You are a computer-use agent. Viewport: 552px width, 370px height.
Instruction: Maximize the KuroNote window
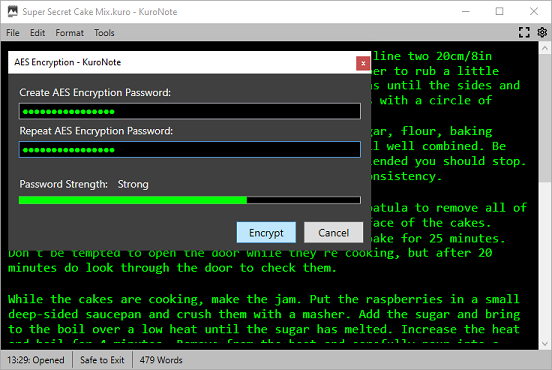(x=499, y=12)
